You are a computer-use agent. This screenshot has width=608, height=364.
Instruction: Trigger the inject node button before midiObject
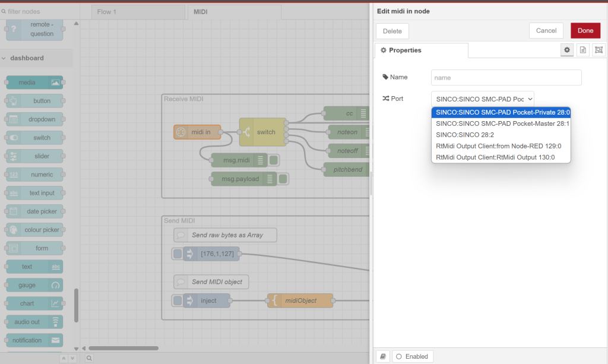coord(177,300)
